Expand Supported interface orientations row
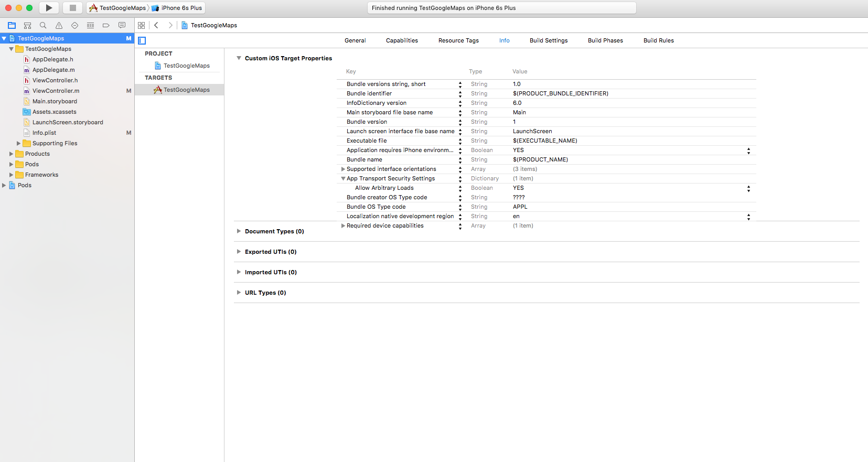Image resolution: width=868 pixels, height=462 pixels. [343, 169]
